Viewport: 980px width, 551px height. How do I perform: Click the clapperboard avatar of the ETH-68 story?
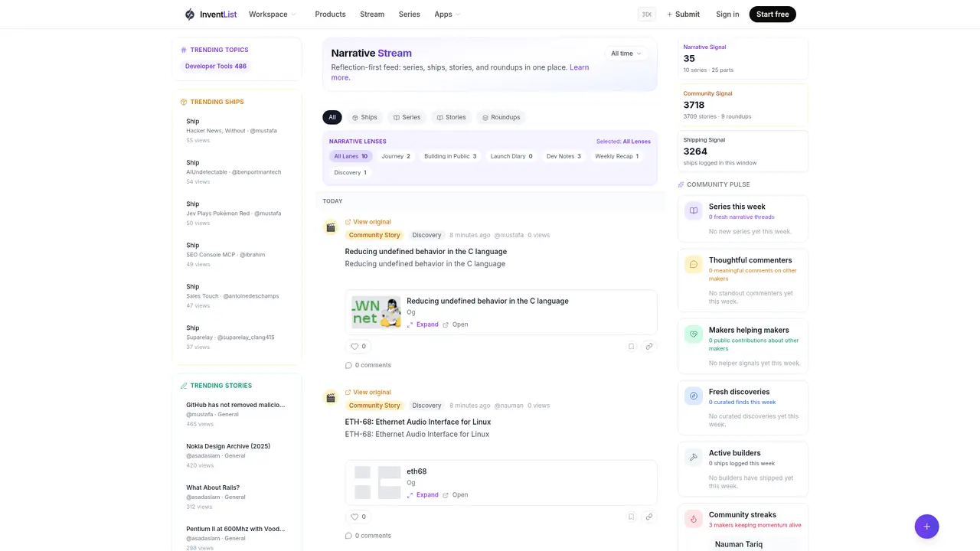[x=331, y=398]
